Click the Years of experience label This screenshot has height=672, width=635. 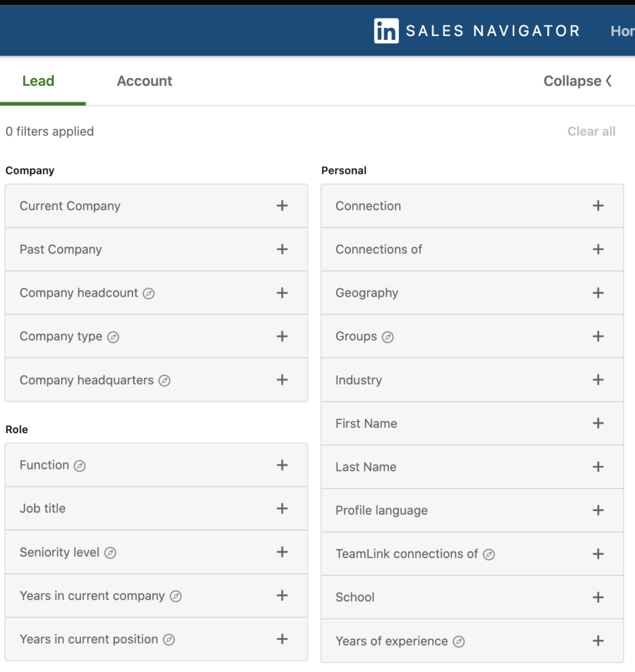[x=392, y=641]
